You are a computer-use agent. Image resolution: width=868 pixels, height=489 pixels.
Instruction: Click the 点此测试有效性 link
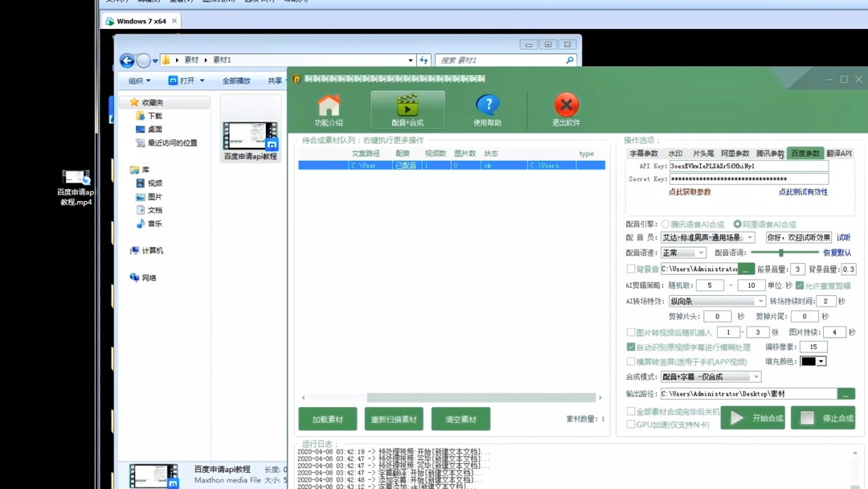point(805,192)
